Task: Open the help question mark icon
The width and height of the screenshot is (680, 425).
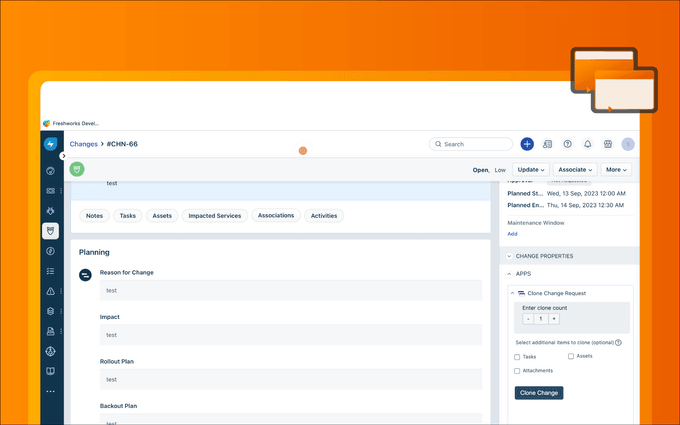Action: [568, 144]
